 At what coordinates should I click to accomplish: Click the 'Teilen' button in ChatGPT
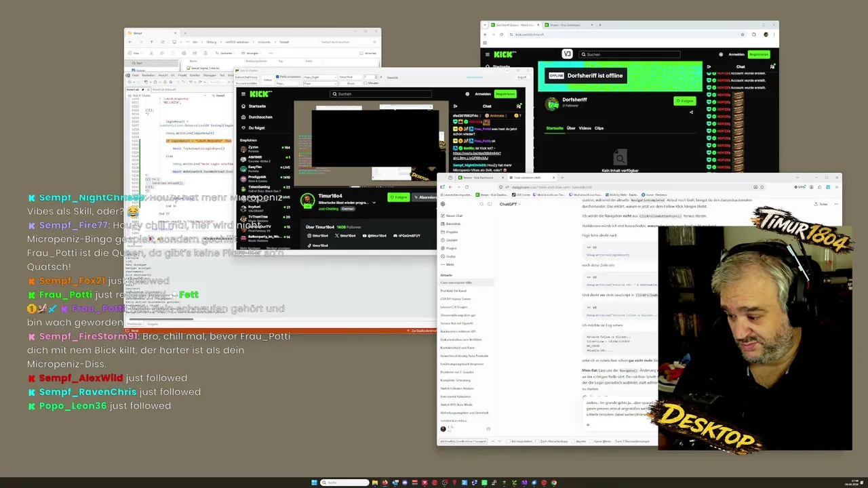[823, 203]
